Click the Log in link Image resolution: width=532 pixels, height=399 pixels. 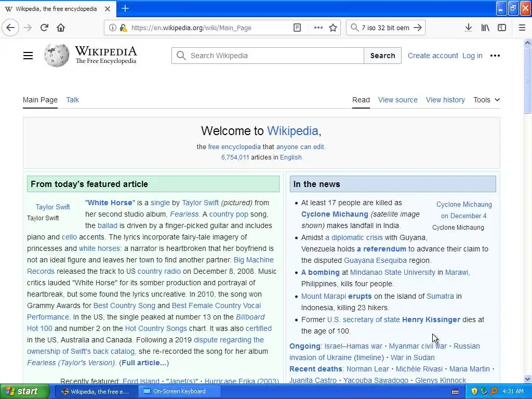click(472, 56)
